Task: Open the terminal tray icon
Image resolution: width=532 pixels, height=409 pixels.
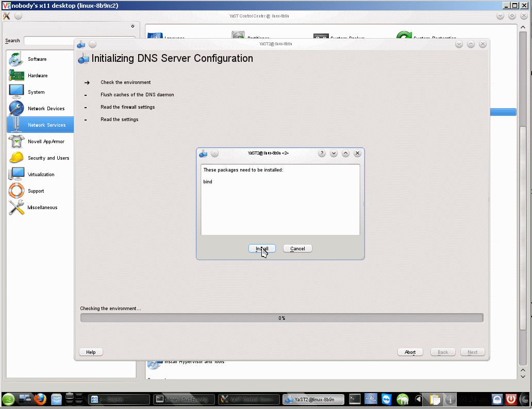Action: coord(355,399)
